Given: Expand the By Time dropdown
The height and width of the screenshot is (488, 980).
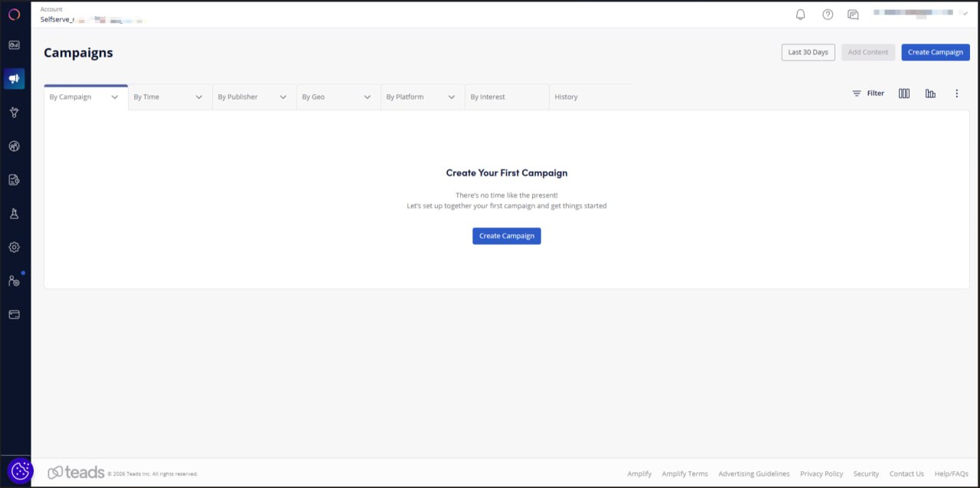Looking at the screenshot, I should (x=168, y=97).
